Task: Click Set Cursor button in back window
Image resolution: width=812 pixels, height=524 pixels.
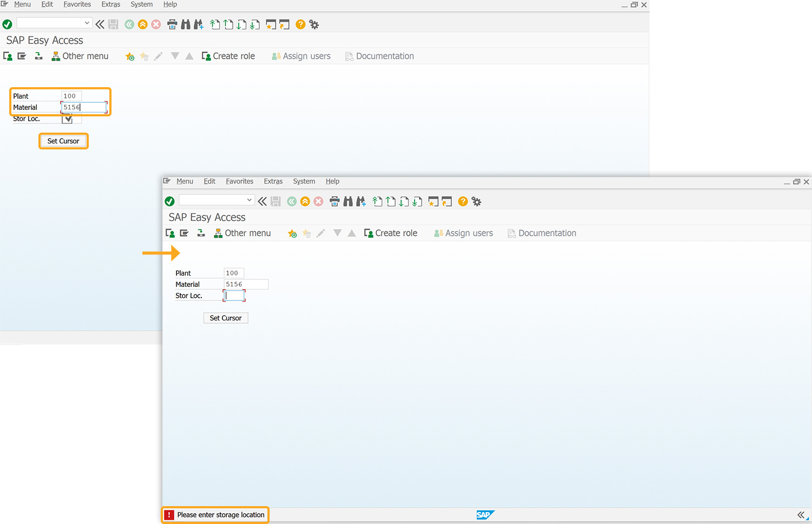Action: click(x=63, y=141)
